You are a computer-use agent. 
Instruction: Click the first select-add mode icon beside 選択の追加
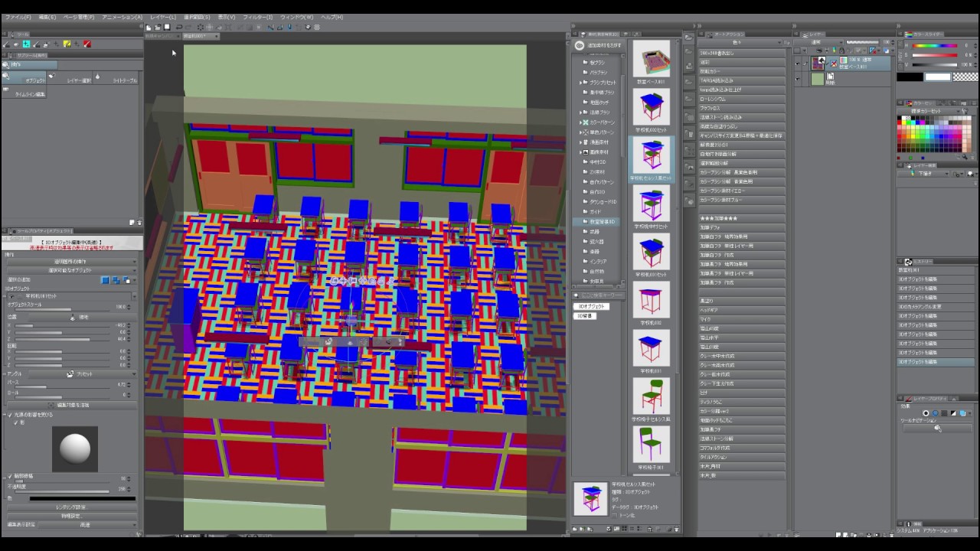[x=106, y=280]
